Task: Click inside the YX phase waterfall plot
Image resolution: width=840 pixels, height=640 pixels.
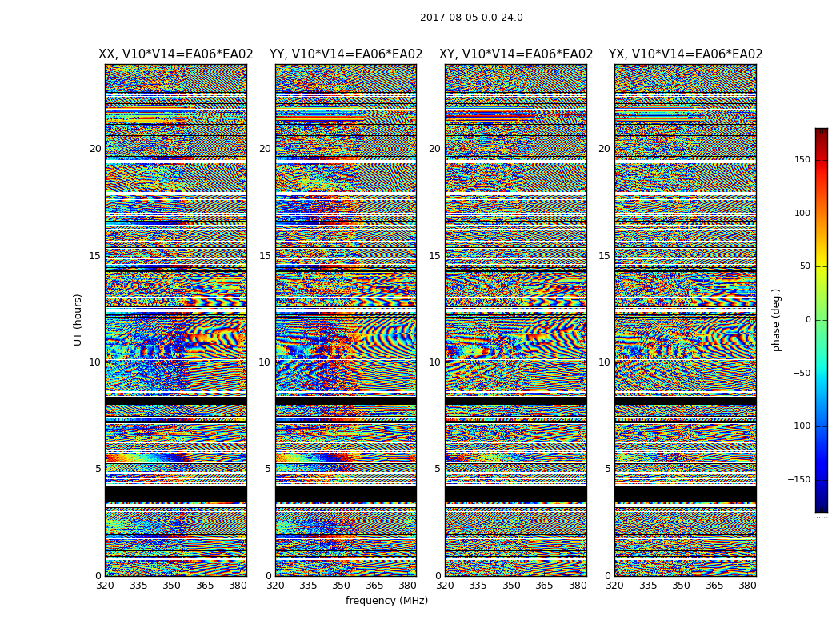Action: (x=685, y=320)
